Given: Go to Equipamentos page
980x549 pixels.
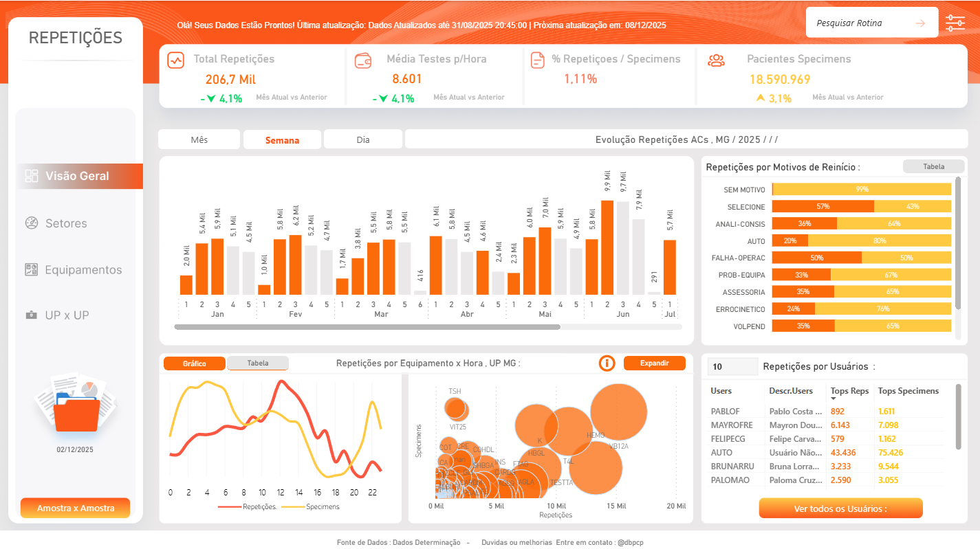Looking at the screenshot, I should [83, 270].
